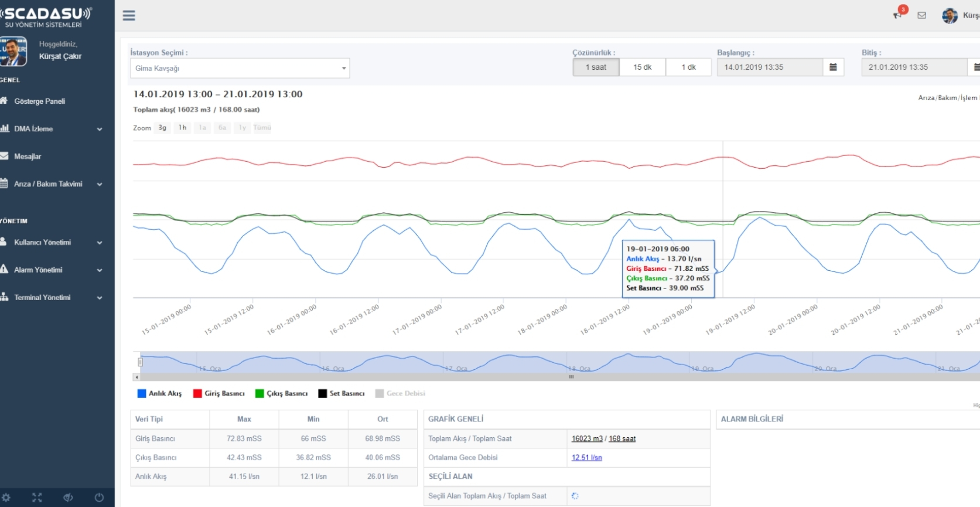Click the user profile avatar in the top bar
Viewport: 980px width, 507px height.
pyautogui.click(x=950, y=16)
